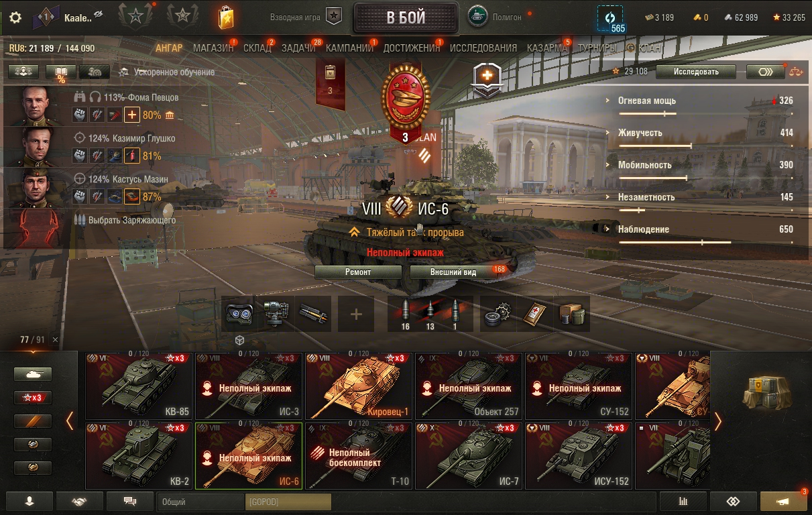Screen dimensions: 812x515
Task: Open the empty equipment slot with plus
Action: (x=356, y=314)
